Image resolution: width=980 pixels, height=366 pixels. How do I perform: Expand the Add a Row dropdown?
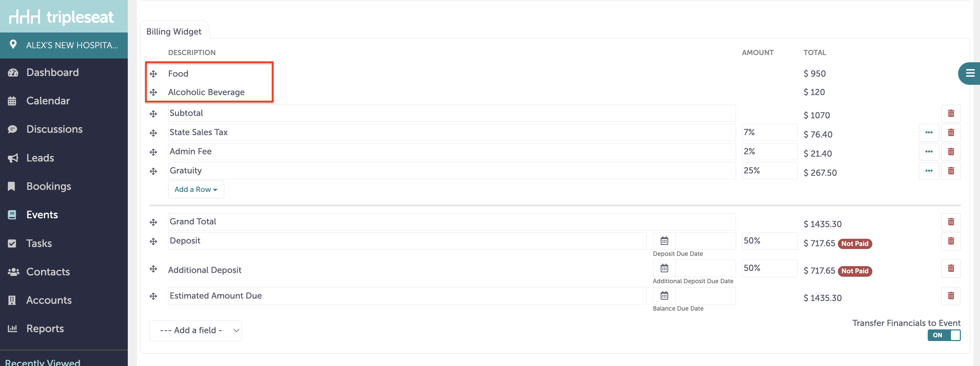tap(196, 189)
